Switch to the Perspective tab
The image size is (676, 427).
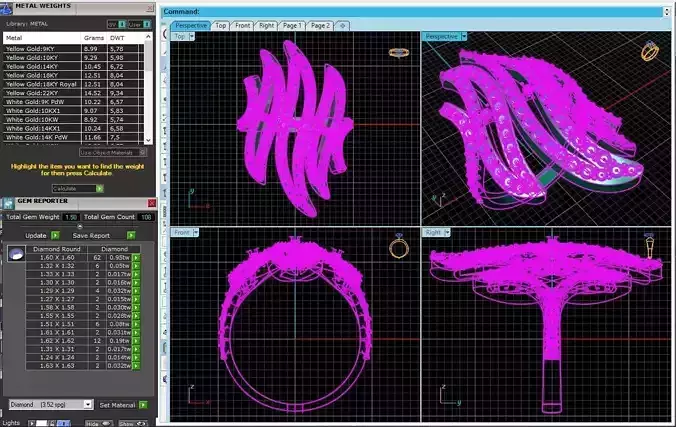(x=191, y=25)
